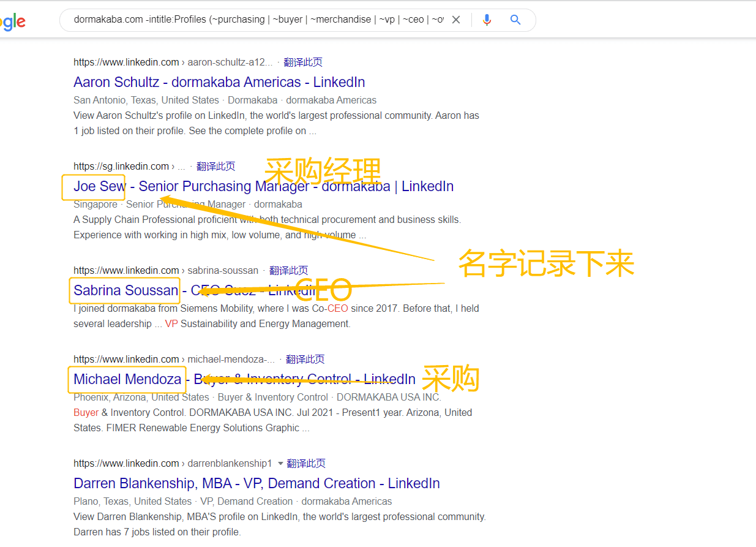Open Aaron Schultz - dormakaba Americas LinkedIn result

(219, 82)
